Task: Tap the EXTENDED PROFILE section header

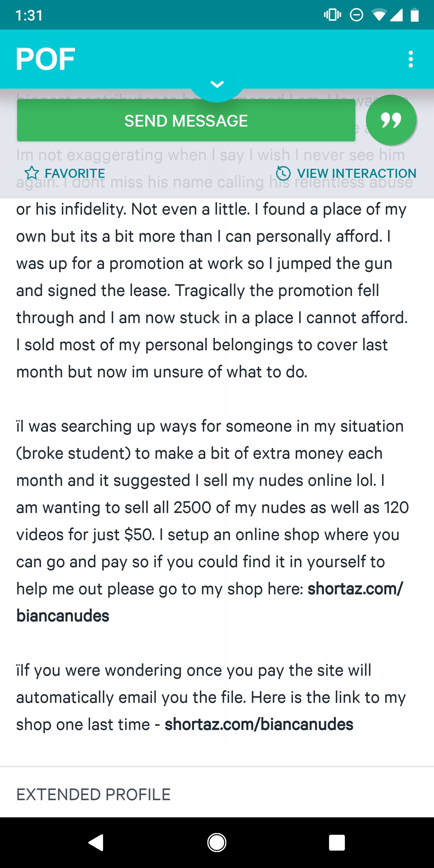Action: 93,794
